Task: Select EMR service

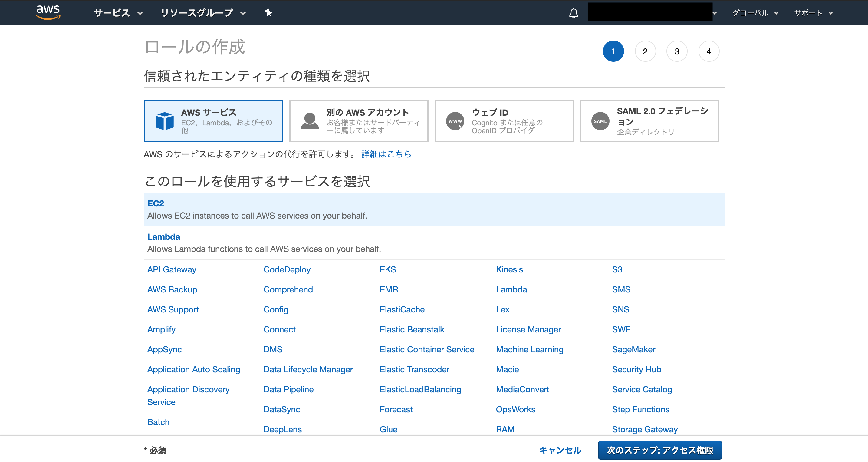Action: [x=389, y=289]
